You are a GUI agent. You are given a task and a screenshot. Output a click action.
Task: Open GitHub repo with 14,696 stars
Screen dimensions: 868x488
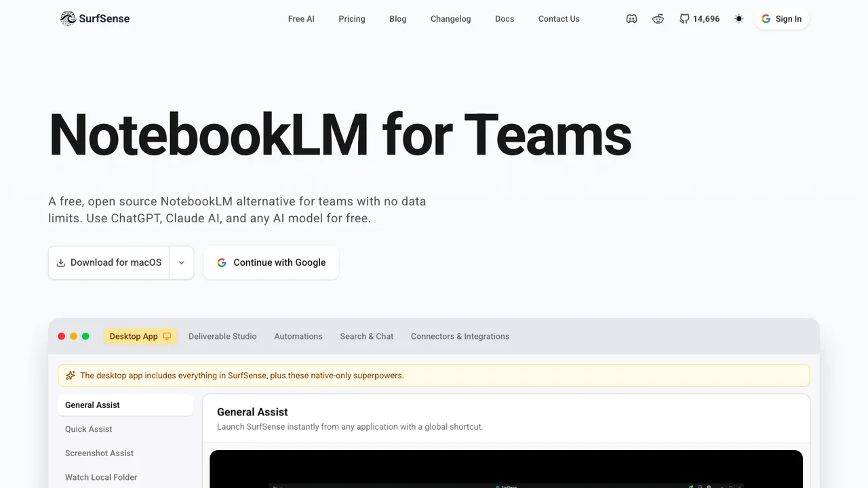click(x=699, y=19)
